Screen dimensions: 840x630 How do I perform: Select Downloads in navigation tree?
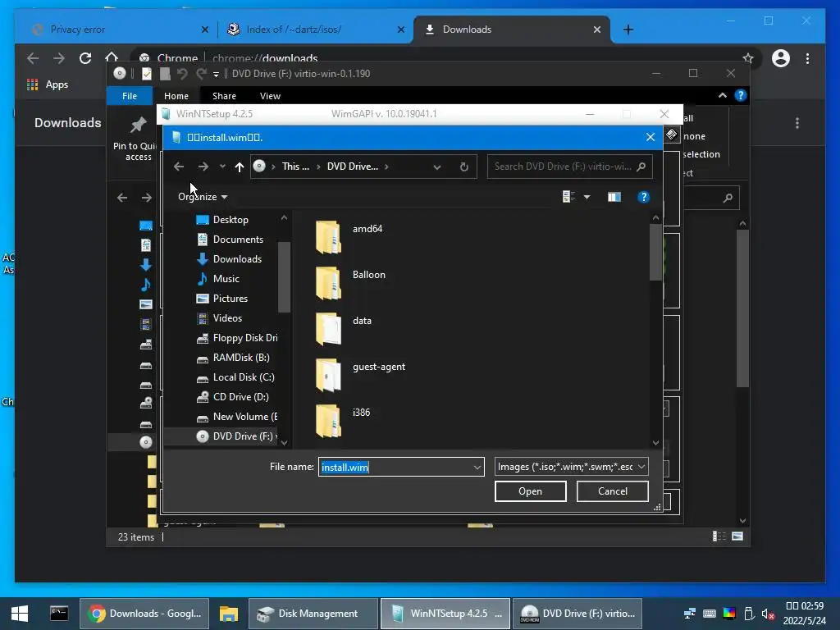[x=237, y=259]
